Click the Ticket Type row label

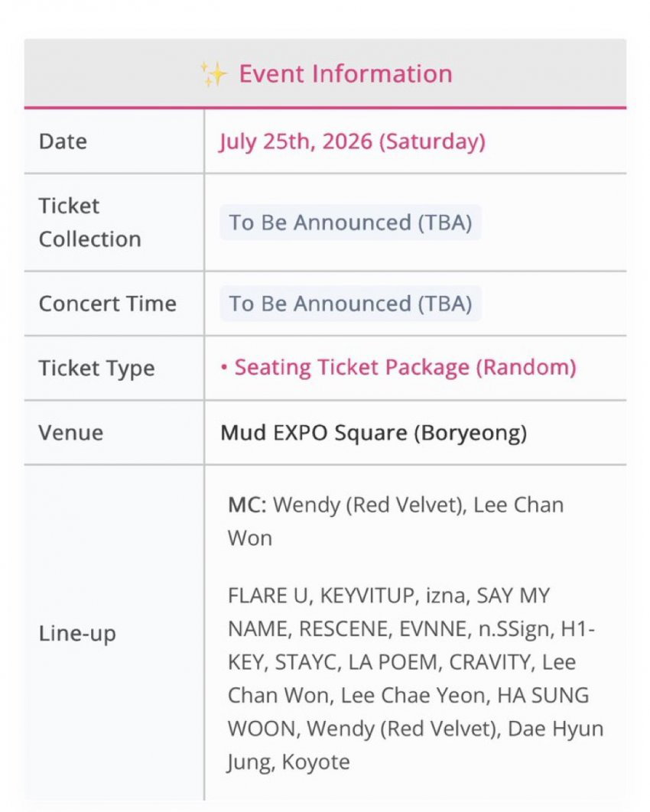pyautogui.click(x=97, y=369)
